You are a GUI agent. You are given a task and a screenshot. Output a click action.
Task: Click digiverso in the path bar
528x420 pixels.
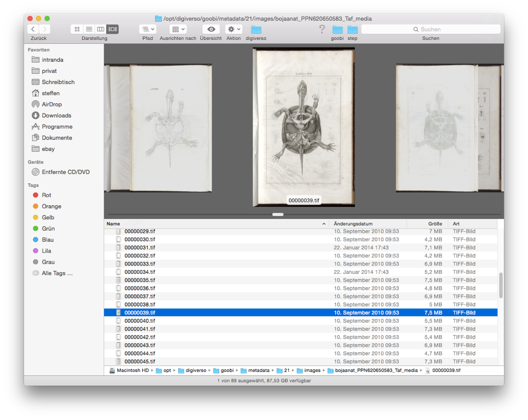192,370
